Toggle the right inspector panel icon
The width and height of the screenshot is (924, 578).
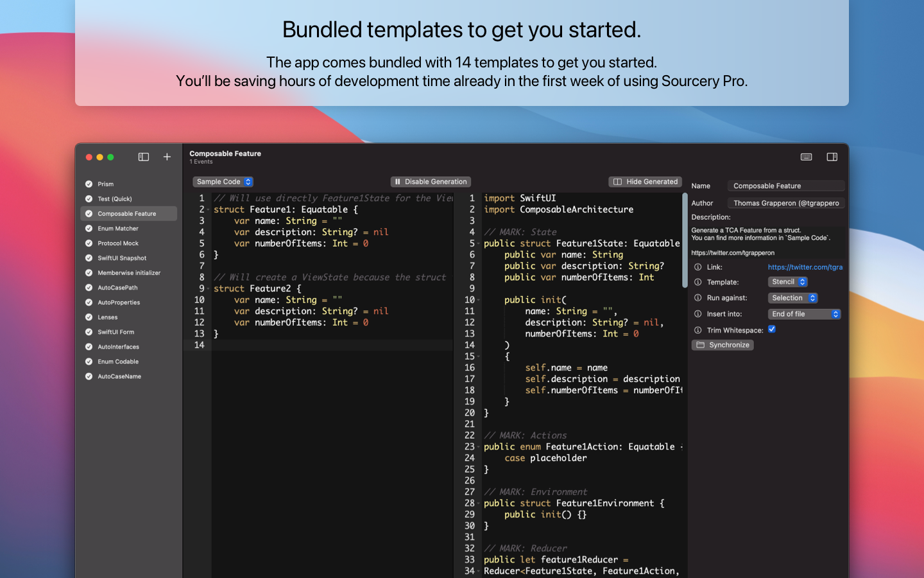[x=832, y=157]
